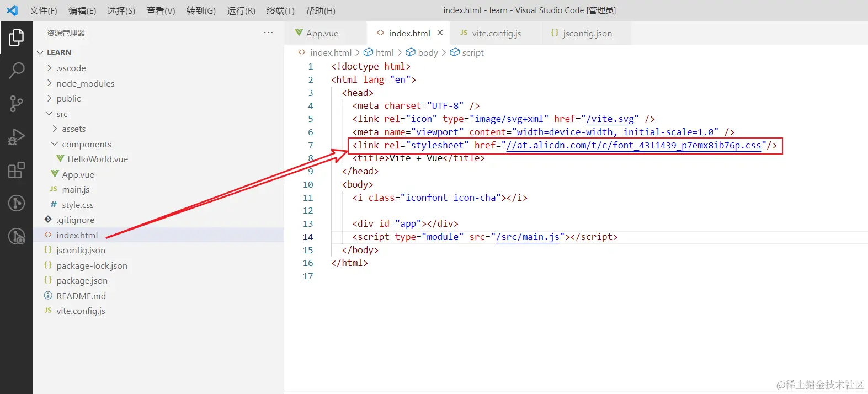Open App.vue in the explorer tree
Screen dimensions: 868x394
(78, 174)
